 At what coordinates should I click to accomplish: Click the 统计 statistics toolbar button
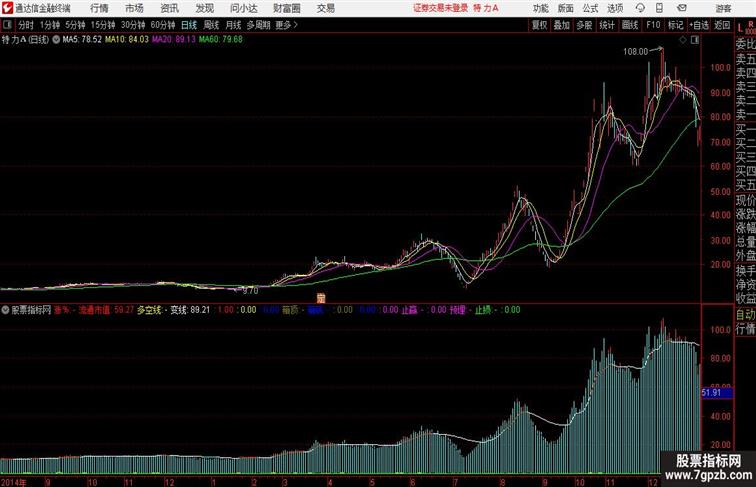tap(607, 25)
